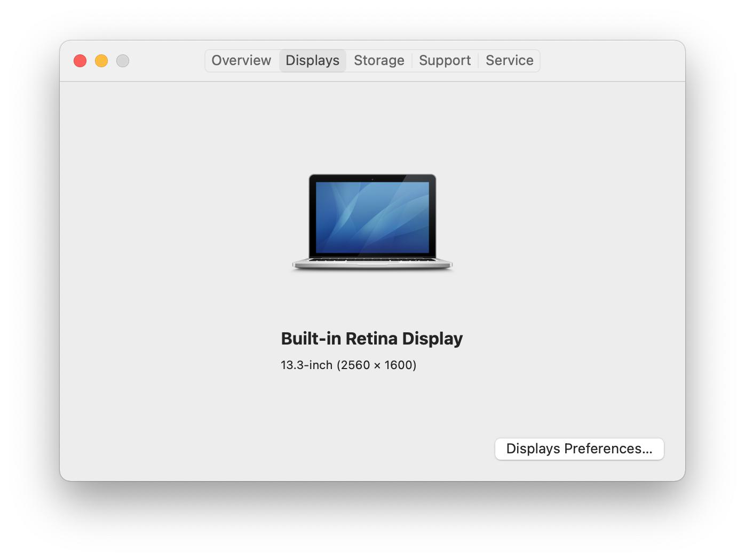Close the About This Mac window
Viewport: 745px width, 560px height.
80,61
